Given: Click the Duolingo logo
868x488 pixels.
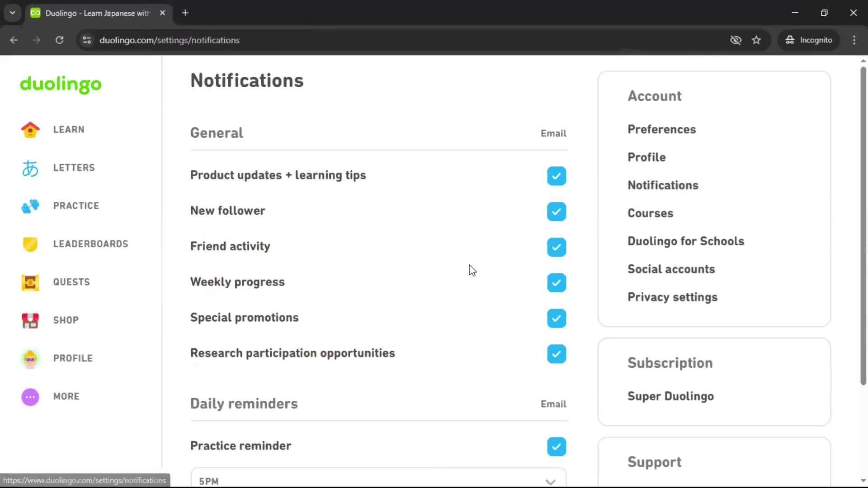Looking at the screenshot, I should (x=60, y=85).
